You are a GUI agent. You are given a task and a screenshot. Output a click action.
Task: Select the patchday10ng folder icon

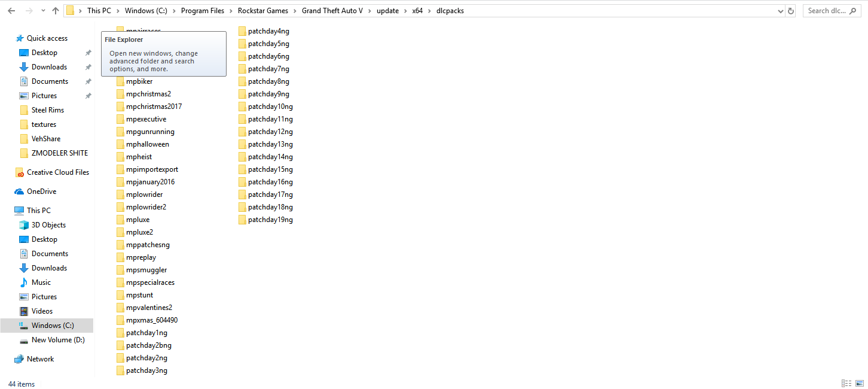pyautogui.click(x=242, y=107)
